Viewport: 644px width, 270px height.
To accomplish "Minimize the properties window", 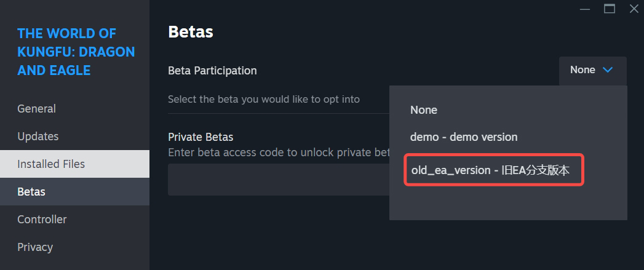I will 584,9.
